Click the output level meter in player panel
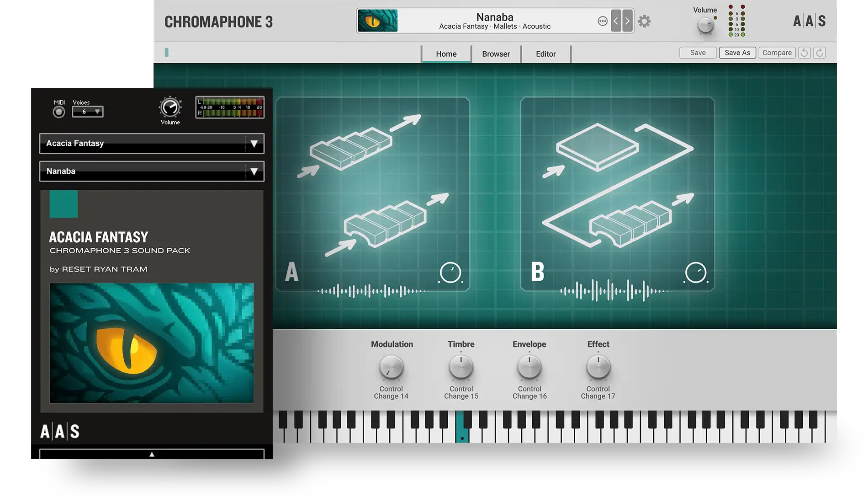Viewport: 868px width, 503px height. tap(230, 107)
